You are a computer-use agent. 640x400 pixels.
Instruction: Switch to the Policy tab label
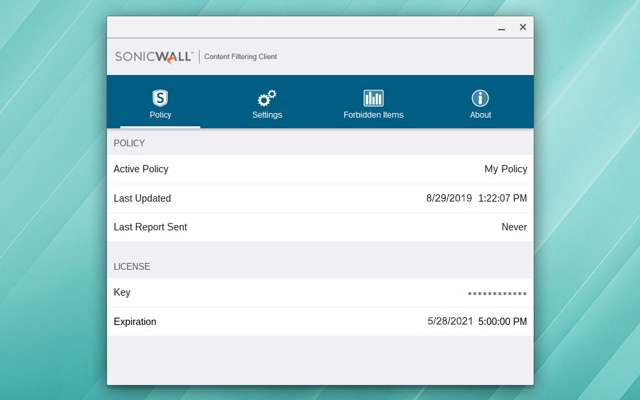click(x=160, y=115)
